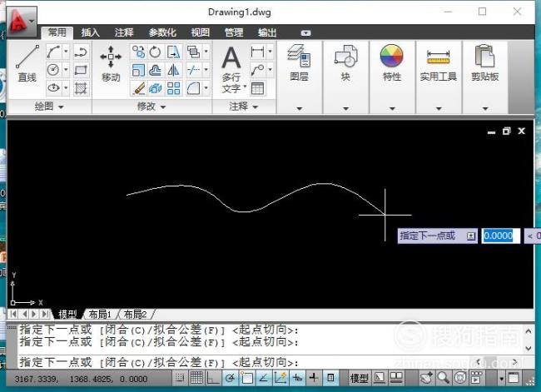This screenshot has width=541, height=392.
Task: Toggle Quick Properties in status bar
Action: 330,378
